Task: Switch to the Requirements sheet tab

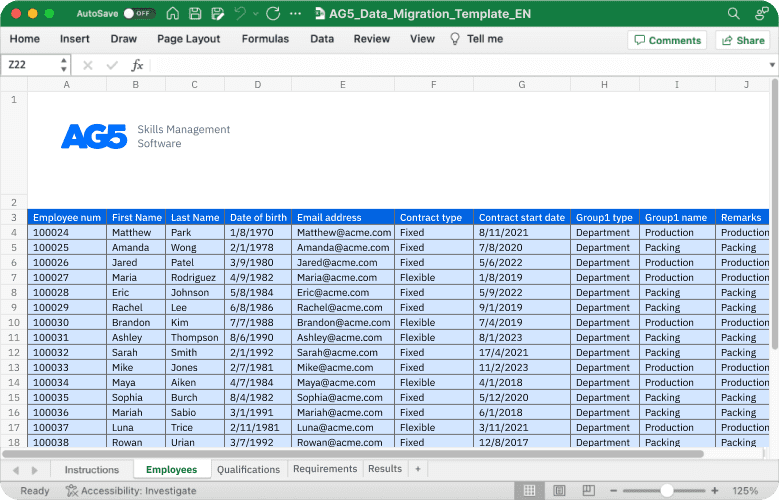Action: point(325,469)
